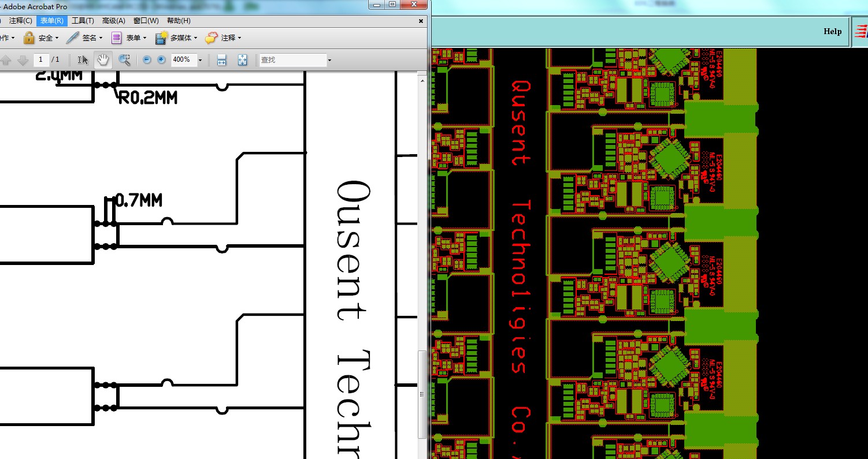Screen dimensions: 868x459
Task: Click the red Qusent text in PCB view
Action: click(521, 123)
